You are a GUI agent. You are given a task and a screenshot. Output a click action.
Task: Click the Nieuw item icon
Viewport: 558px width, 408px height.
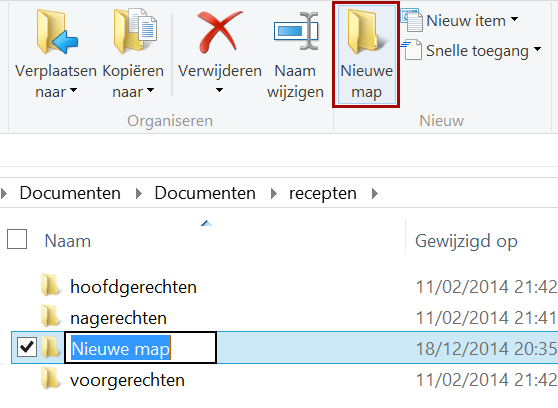(x=412, y=21)
